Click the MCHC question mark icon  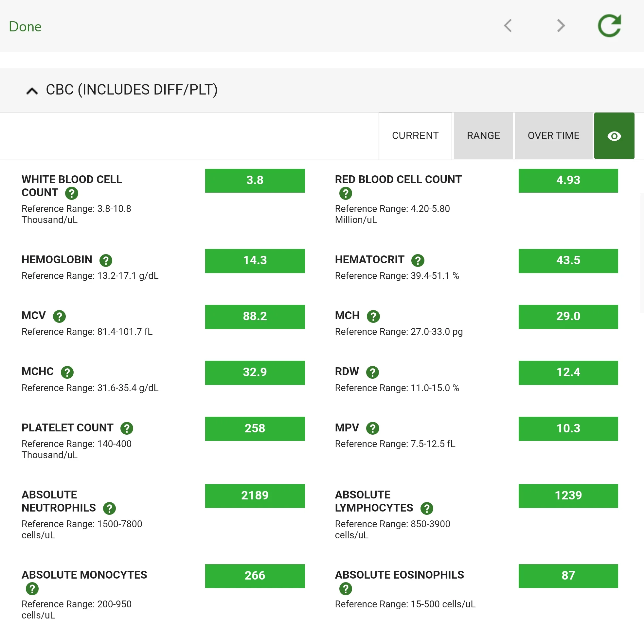[67, 372]
